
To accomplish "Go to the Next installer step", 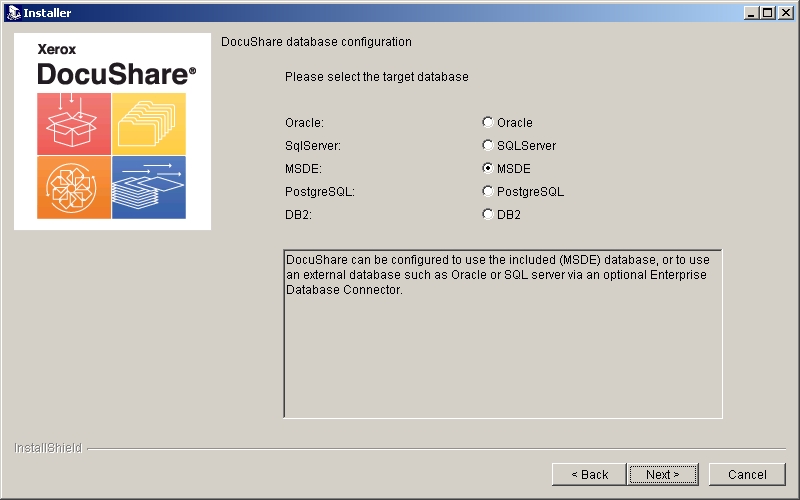I will 663,474.
